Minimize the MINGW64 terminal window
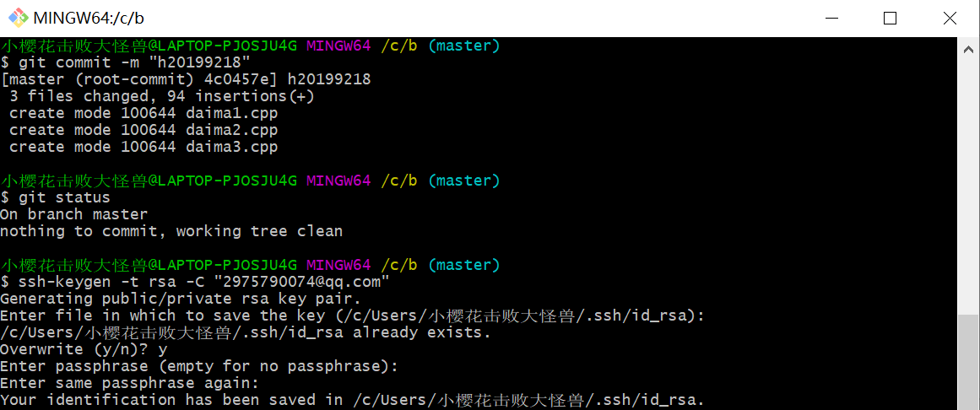 [831, 18]
